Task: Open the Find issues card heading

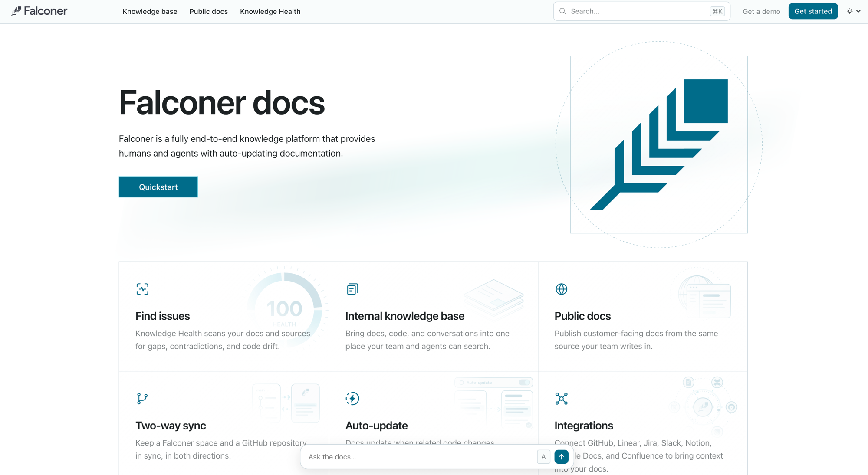Action: coord(162,316)
